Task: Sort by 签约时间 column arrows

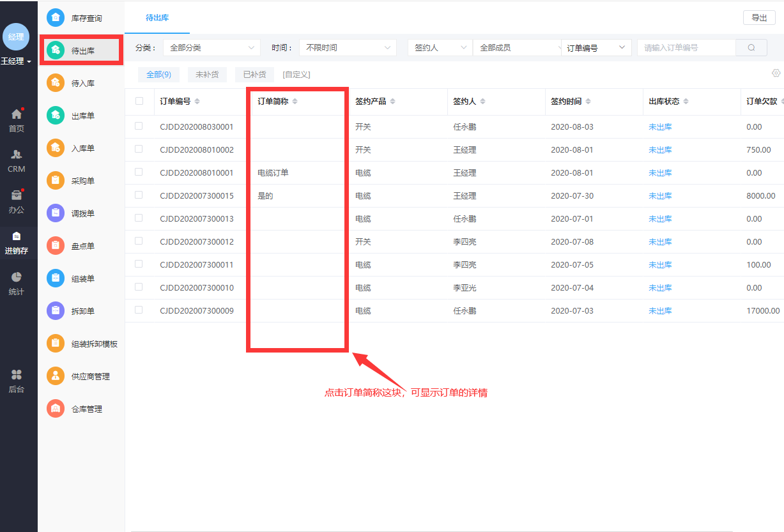Action: pyautogui.click(x=588, y=102)
